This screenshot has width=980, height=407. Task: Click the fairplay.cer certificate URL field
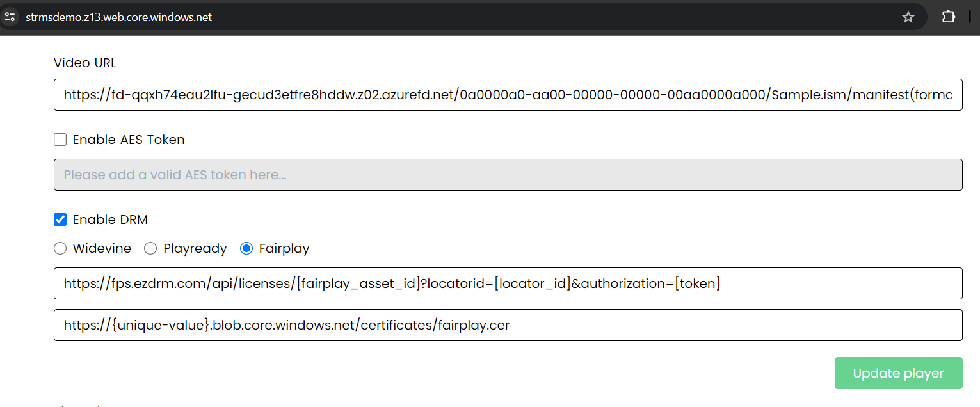tap(508, 325)
